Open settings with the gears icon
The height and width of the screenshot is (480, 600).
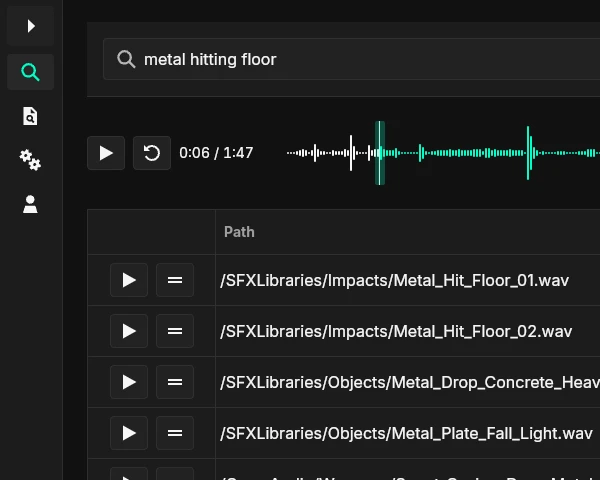pos(30,160)
